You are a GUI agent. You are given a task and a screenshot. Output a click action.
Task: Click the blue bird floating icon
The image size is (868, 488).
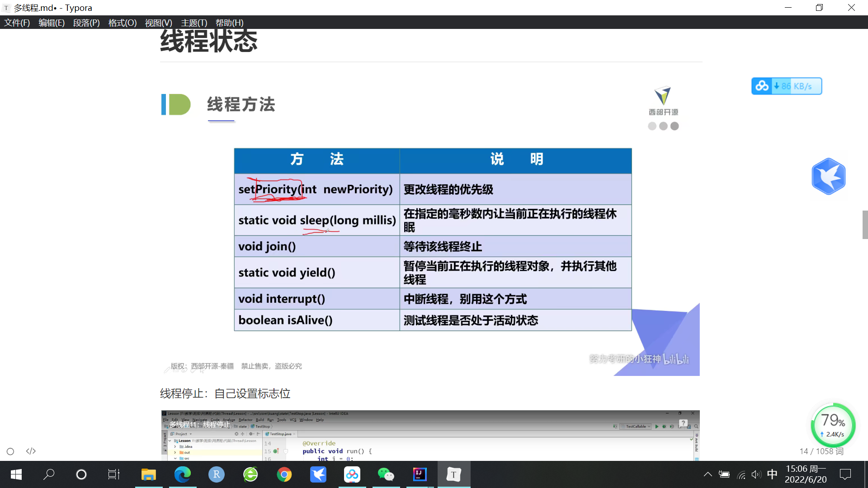point(828,176)
